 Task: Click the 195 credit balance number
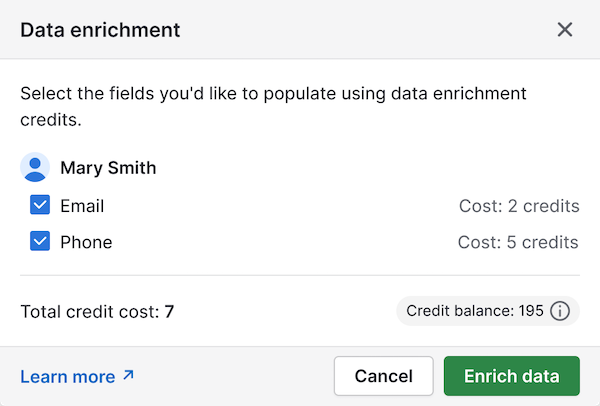(x=530, y=311)
